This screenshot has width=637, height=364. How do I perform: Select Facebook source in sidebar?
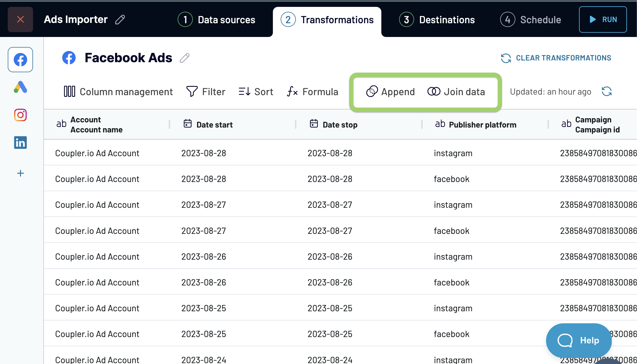(x=20, y=60)
